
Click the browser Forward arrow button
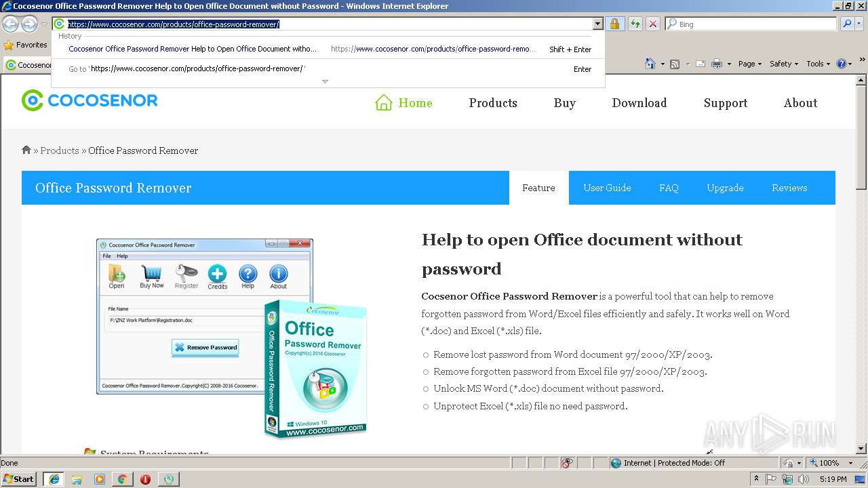[29, 24]
